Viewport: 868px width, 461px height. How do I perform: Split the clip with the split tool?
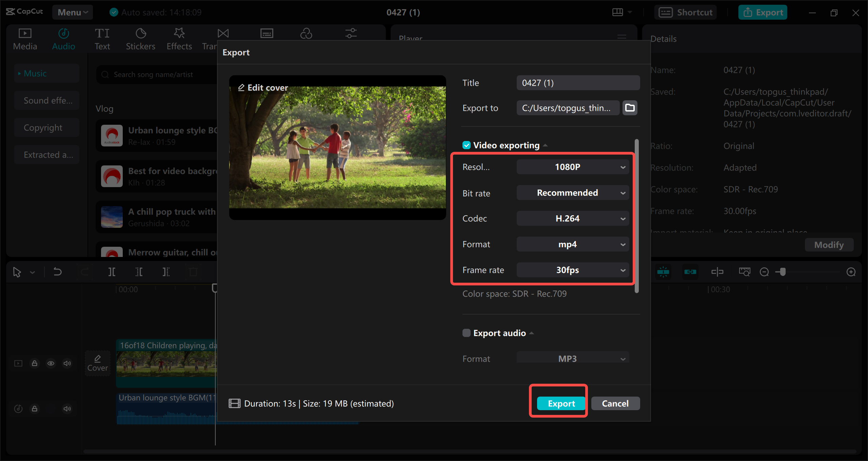coord(112,272)
